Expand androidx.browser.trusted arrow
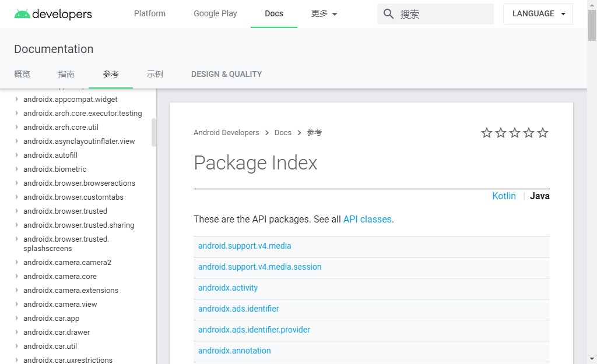 (17, 211)
